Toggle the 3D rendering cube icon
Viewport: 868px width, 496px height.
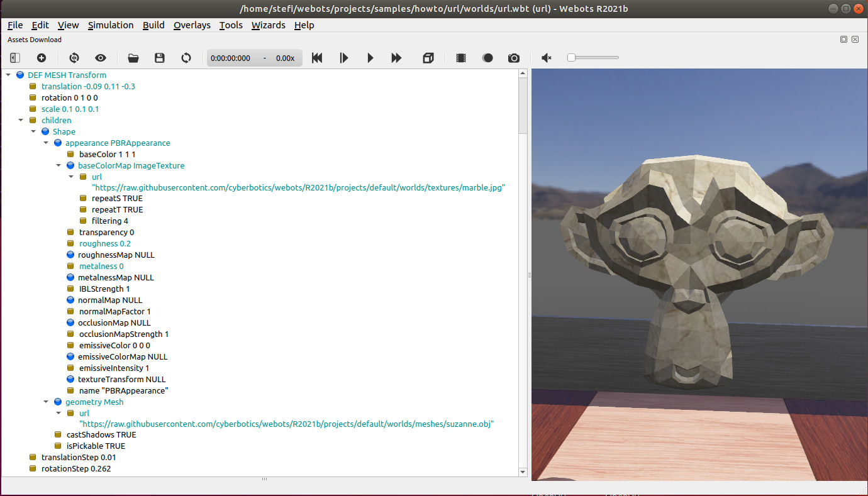click(x=428, y=58)
